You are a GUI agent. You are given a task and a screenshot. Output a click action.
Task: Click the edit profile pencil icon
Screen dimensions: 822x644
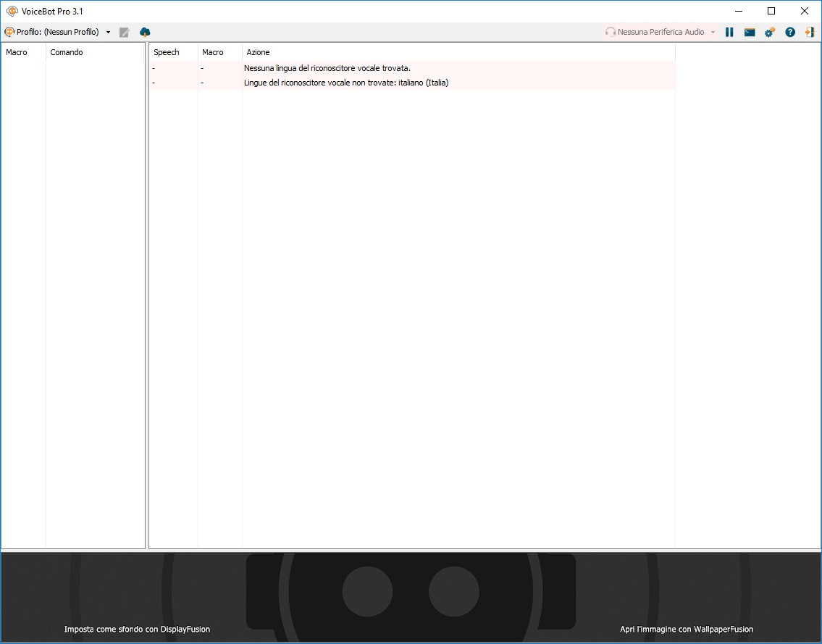coord(125,32)
